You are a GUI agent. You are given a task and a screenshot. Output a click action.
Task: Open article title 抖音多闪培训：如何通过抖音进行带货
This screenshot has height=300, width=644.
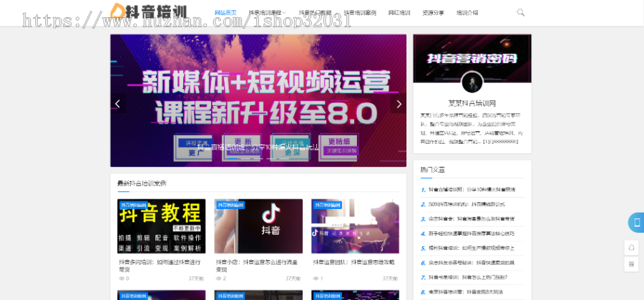160,266
